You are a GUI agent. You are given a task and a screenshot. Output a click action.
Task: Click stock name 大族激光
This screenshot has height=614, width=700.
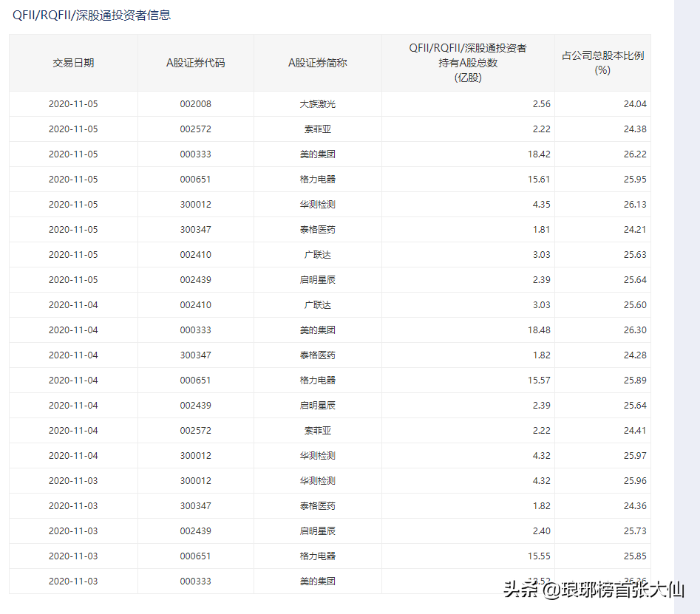coord(317,104)
